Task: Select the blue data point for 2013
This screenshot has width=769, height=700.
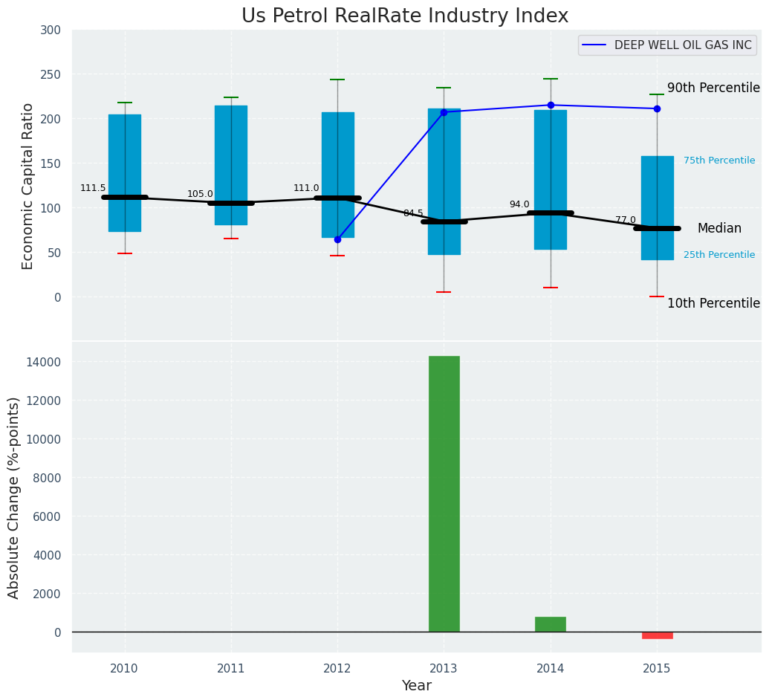Action: click(444, 112)
